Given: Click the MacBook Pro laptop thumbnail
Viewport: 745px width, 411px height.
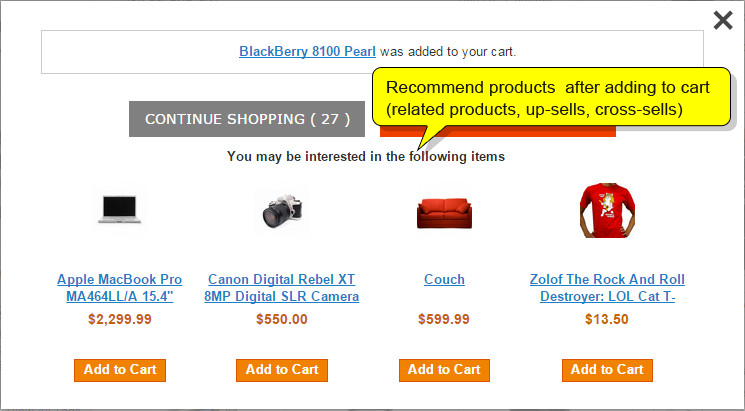Looking at the screenshot, I should (120, 210).
